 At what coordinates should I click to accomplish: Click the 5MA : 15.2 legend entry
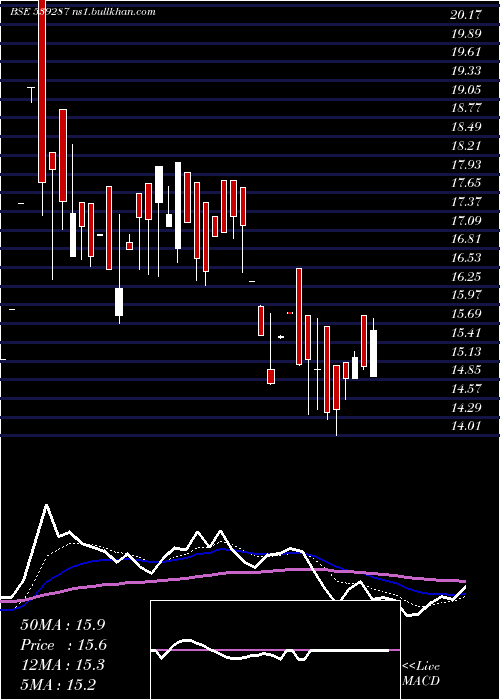[x=58, y=685]
